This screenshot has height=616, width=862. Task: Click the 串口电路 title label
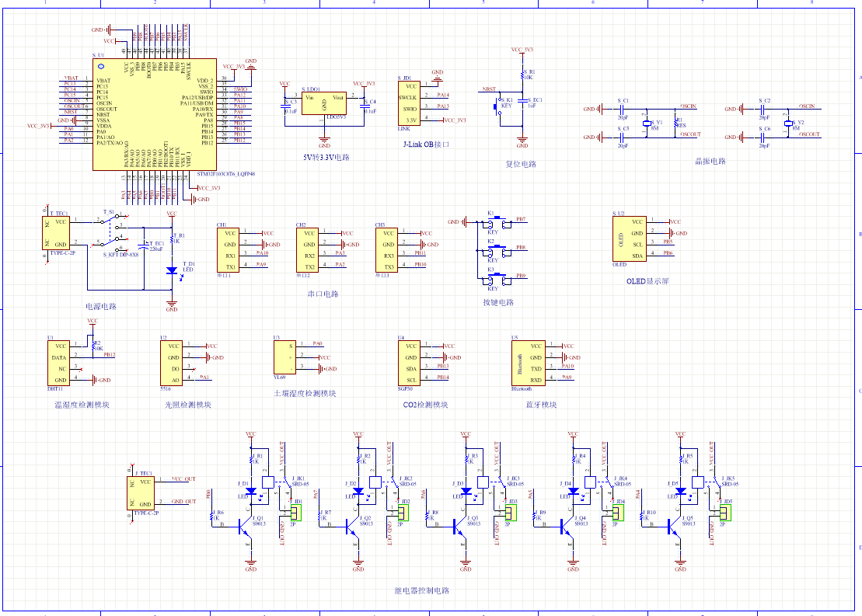(323, 294)
